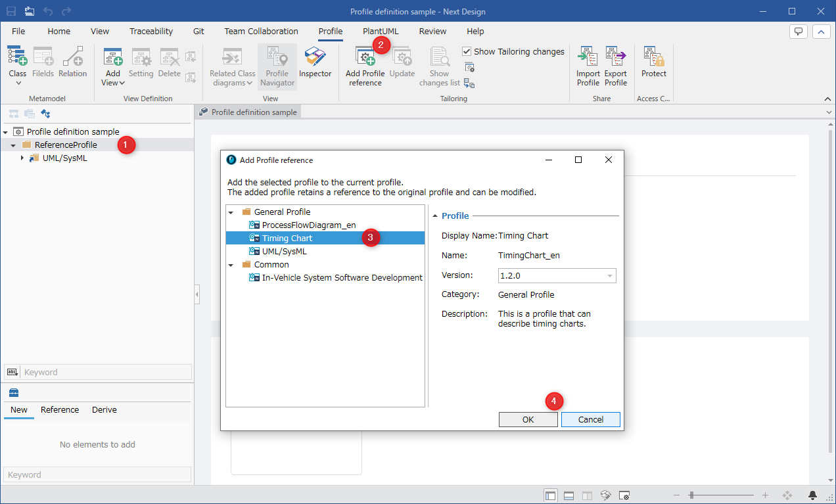Screen dimensions: 836x504
Task: Select ProcessFlowDiagram_en profile in dialog
Action: [309, 225]
